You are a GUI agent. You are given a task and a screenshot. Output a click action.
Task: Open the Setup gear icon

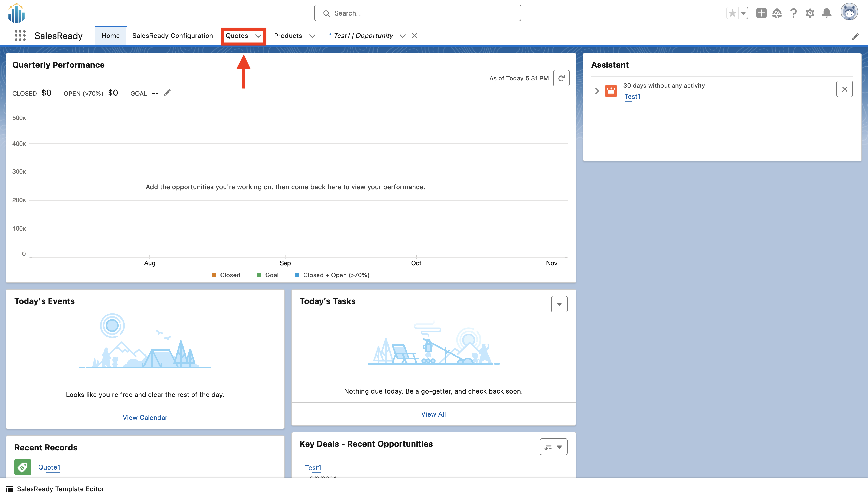tap(810, 13)
